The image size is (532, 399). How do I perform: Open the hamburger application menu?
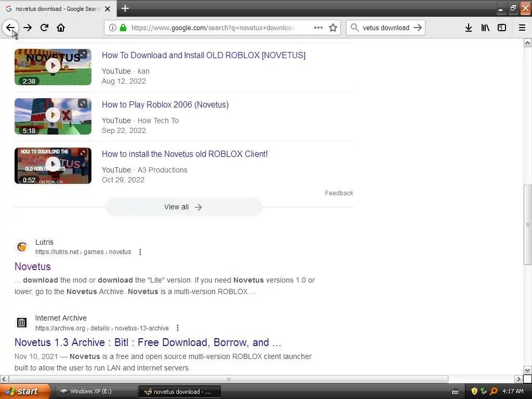tap(522, 28)
